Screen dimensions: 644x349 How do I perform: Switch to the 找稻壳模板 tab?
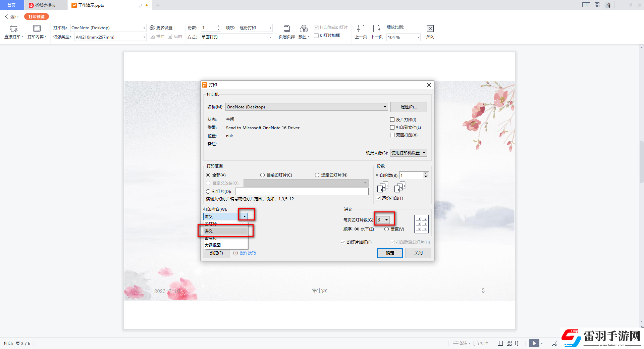(45, 5)
